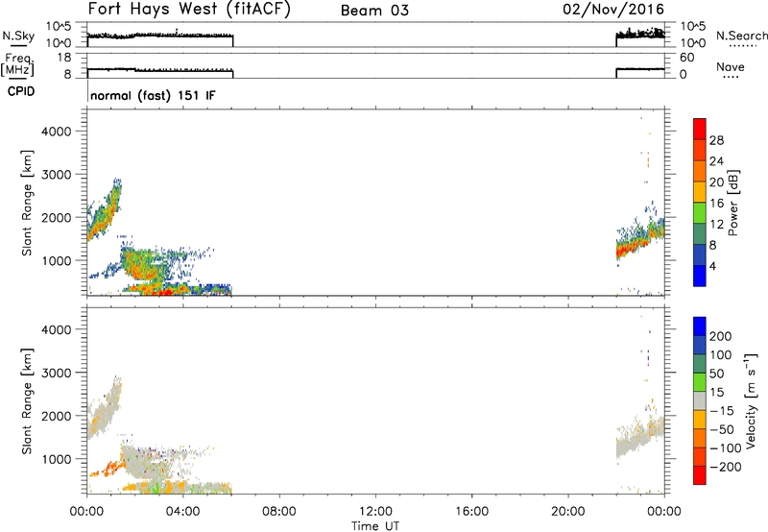Click power scale value '4'
Image resolution: width=768 pixels, height=532 pixels.
click(x=712, y=267)
